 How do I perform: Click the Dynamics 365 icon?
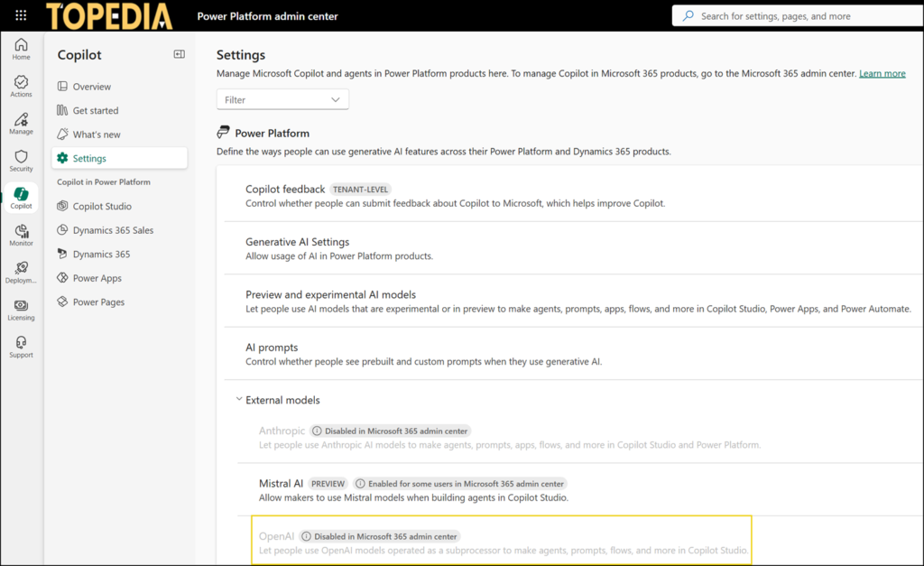[x=62, y=254]
